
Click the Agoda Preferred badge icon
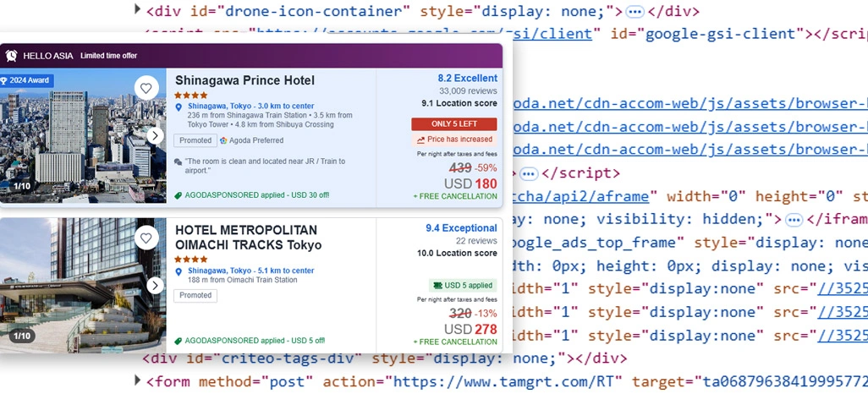[x=223, y=140]
